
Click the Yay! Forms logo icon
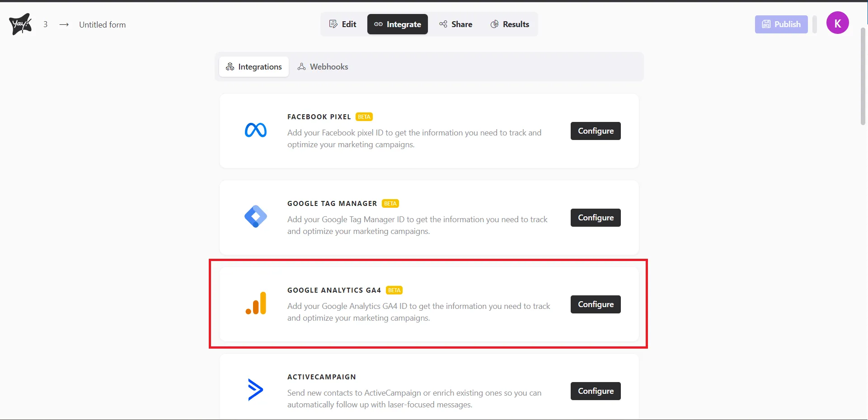20,24
